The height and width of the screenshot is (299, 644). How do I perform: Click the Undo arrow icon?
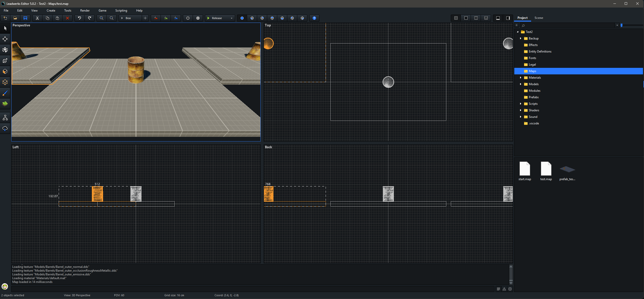pyautogui.click(x=80, y=18)
